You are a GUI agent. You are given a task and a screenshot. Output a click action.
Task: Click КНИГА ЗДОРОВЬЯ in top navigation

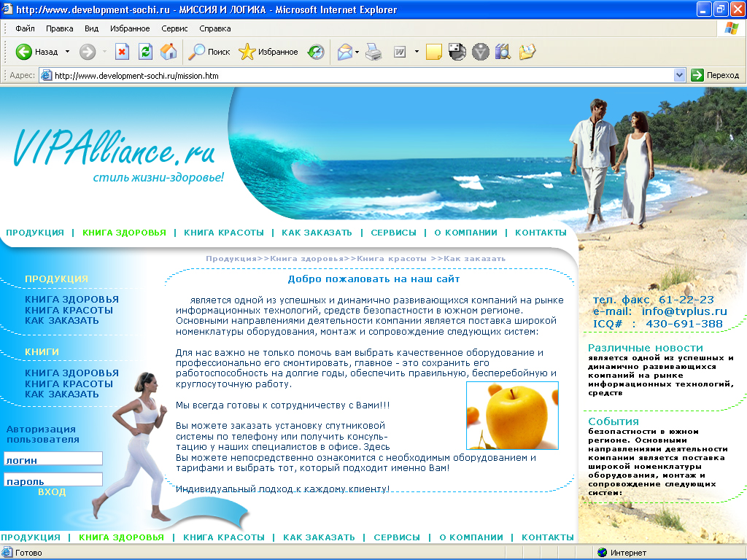(x=124, y=233)
